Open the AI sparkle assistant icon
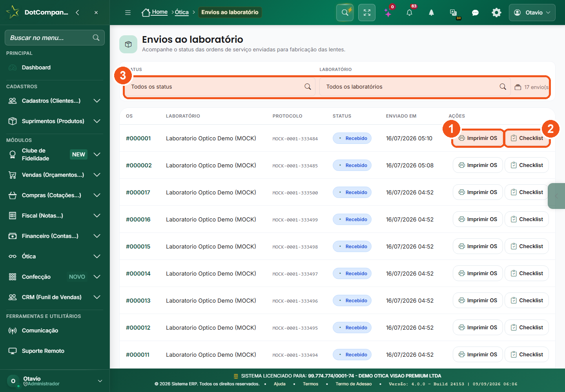 (388, 13)
